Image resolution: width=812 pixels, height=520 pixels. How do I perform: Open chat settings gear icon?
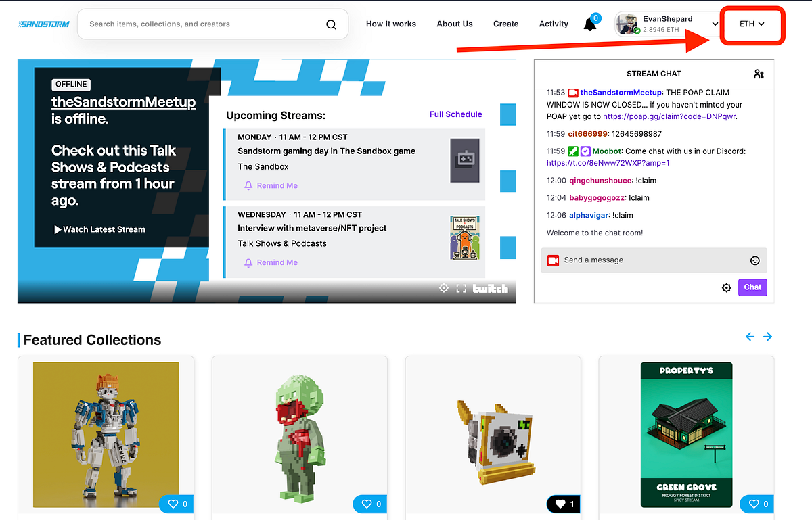click(x=727, y=287)
